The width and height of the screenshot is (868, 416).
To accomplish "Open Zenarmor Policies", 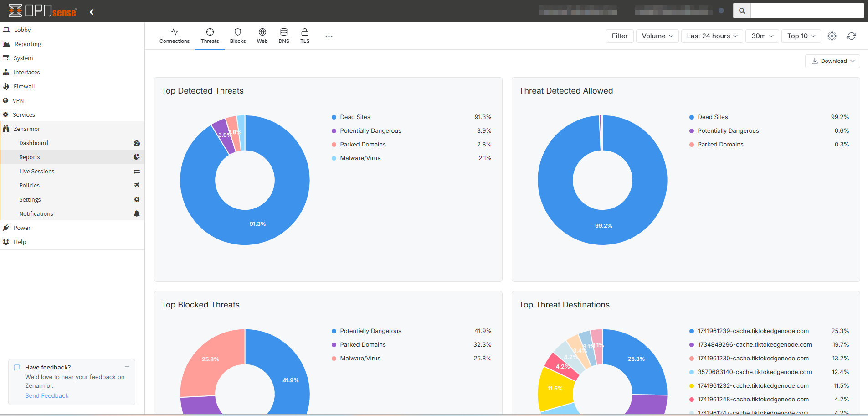I will coord(72,185).
